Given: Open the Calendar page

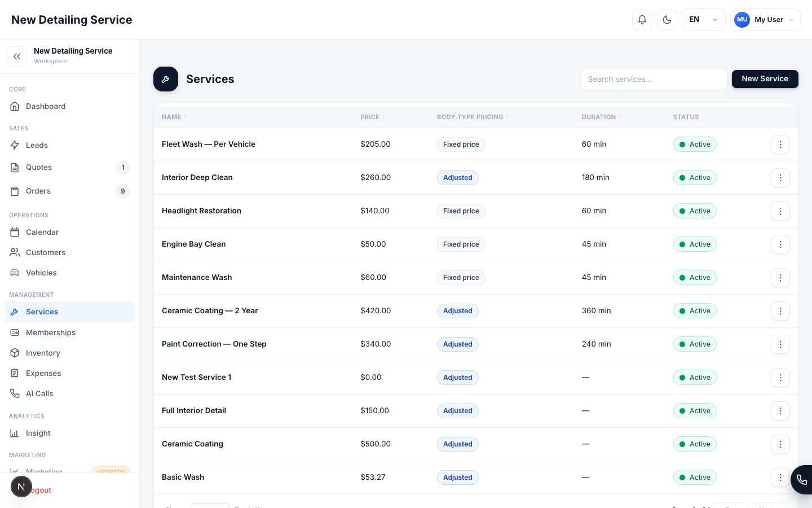Looking at the screenshot, I should (x=70, y=232).
